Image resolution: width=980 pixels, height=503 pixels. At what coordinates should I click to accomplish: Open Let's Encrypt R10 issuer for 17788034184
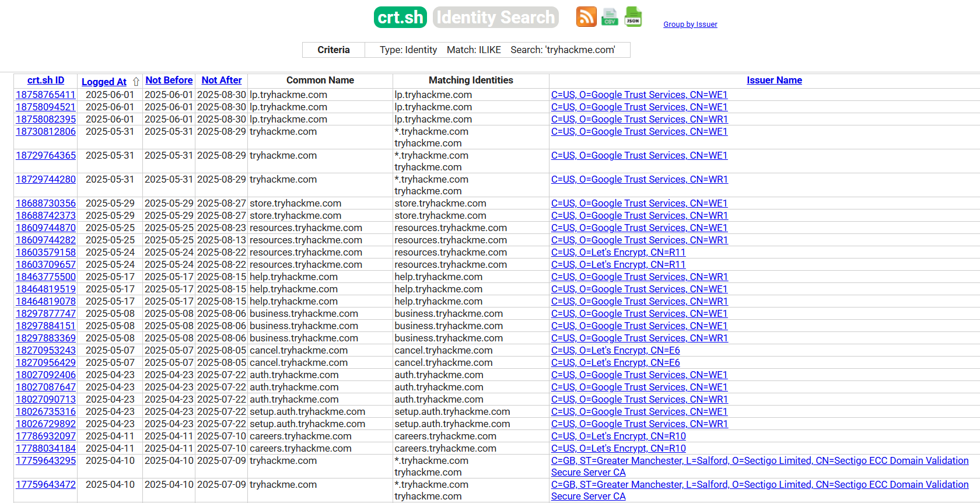[x=618, y=448]
